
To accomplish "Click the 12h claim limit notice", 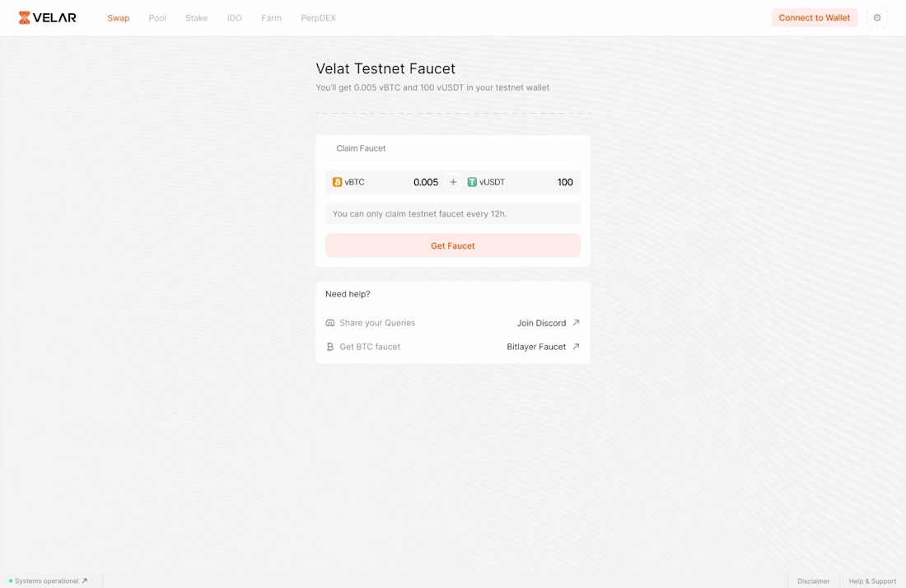I will (x=453, y=214).
